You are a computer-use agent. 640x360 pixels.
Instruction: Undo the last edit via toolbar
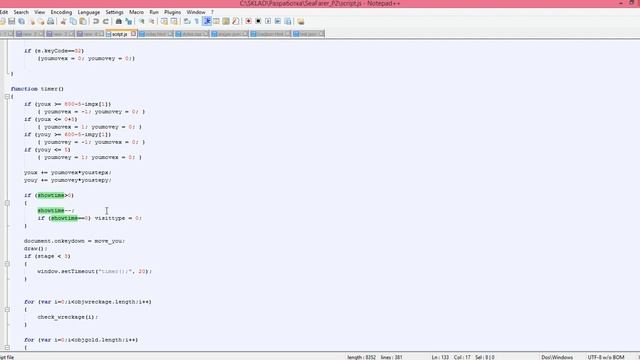96,21
